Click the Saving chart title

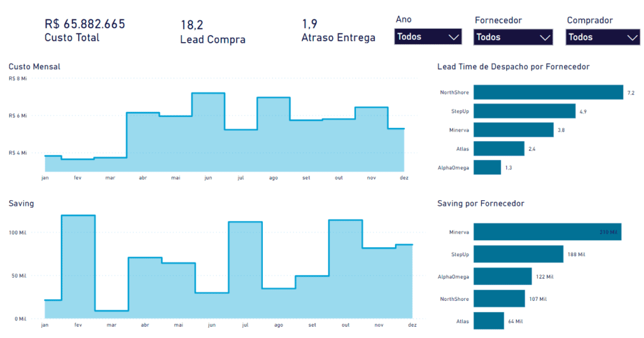pos(21,203)
